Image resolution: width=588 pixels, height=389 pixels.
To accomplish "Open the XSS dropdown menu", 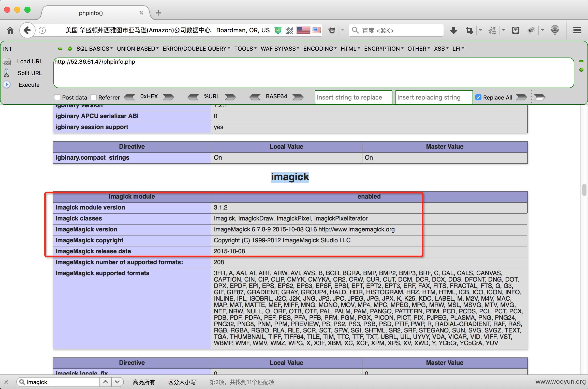I will [441, 49].
